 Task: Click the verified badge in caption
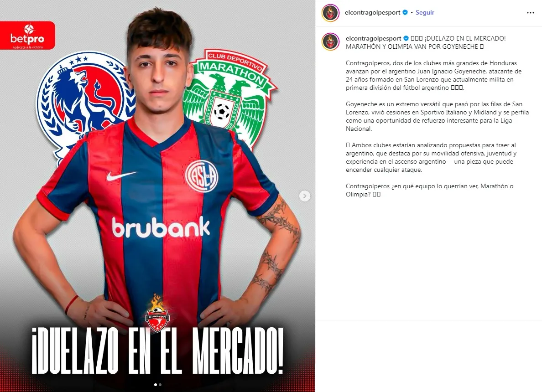click(406, 38)
